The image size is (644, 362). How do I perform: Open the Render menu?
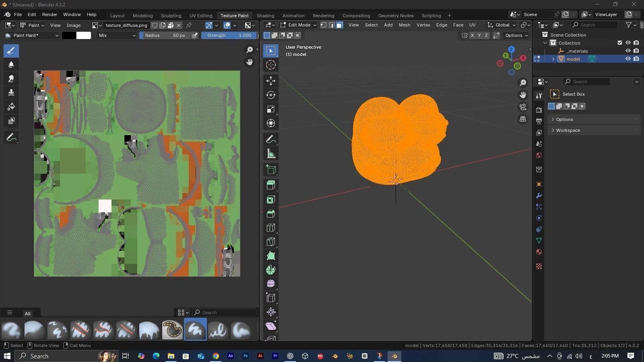(50, 14)
